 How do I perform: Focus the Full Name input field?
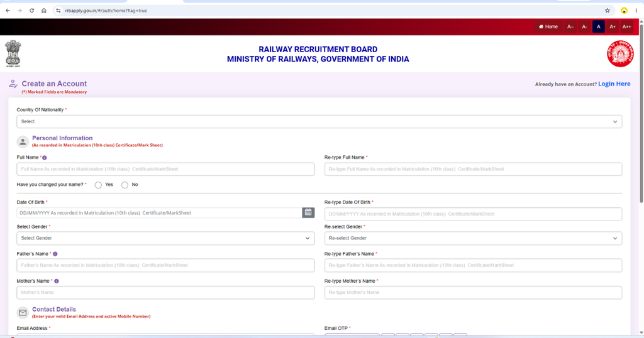(165, 169)
